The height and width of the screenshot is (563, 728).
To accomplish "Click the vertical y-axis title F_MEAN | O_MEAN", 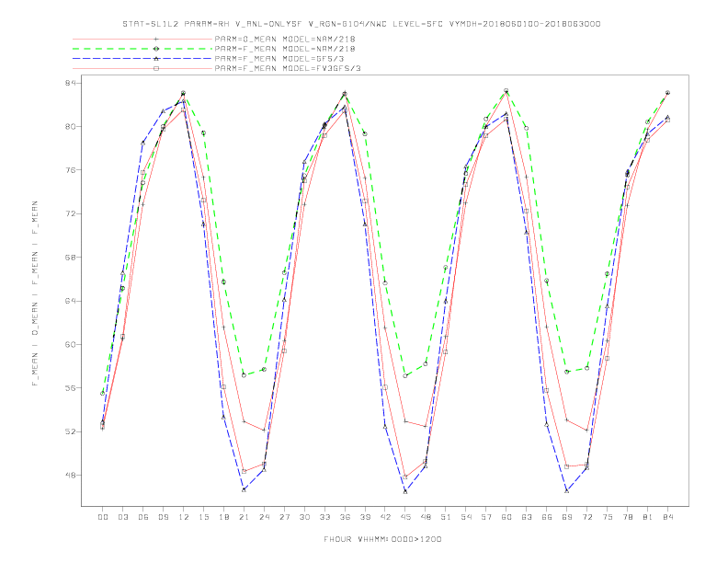I will [35, 293].
